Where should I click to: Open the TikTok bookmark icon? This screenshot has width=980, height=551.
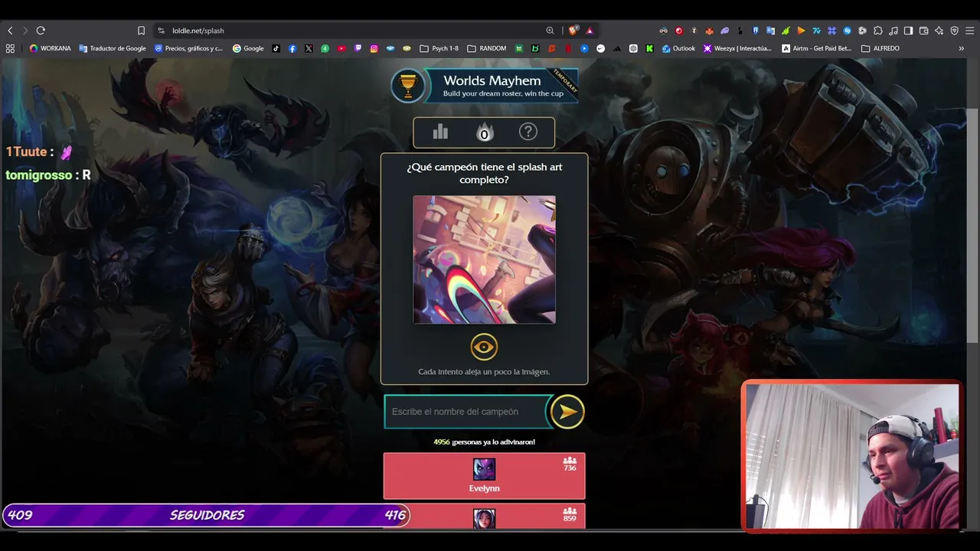[x=276, y=48]
